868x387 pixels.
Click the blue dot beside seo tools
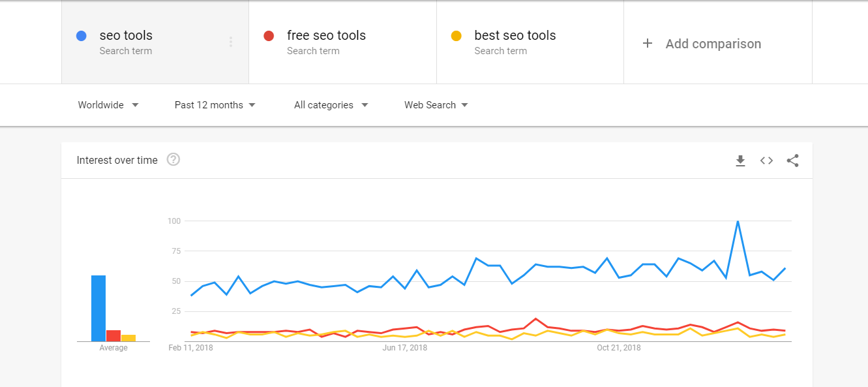coord(82,36)
